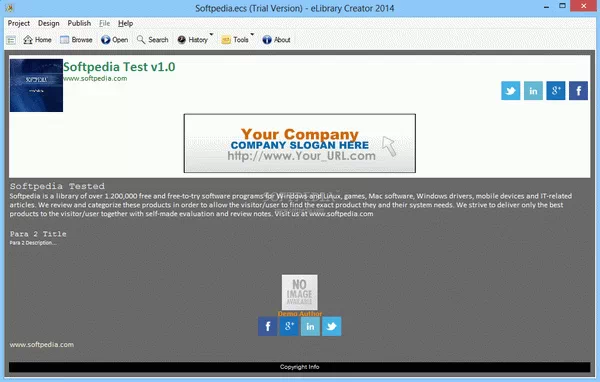Click the Twitter icon in the header
This screenshot has height=382, width=600.
pos(510,91)
